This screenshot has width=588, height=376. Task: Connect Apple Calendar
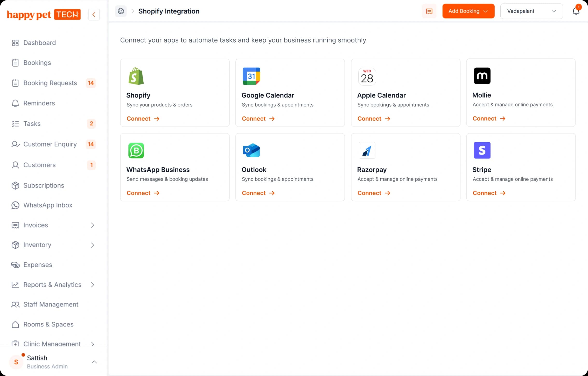[374, 119]
